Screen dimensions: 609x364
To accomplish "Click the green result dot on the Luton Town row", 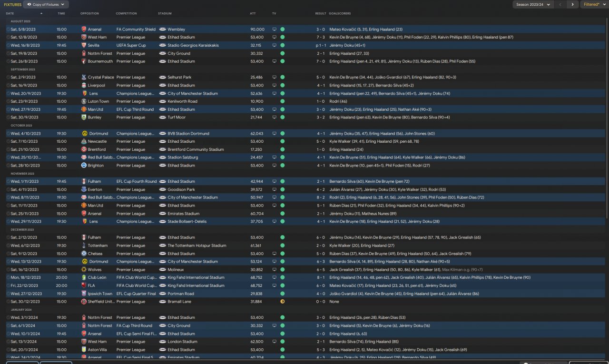I will [282, 101].
